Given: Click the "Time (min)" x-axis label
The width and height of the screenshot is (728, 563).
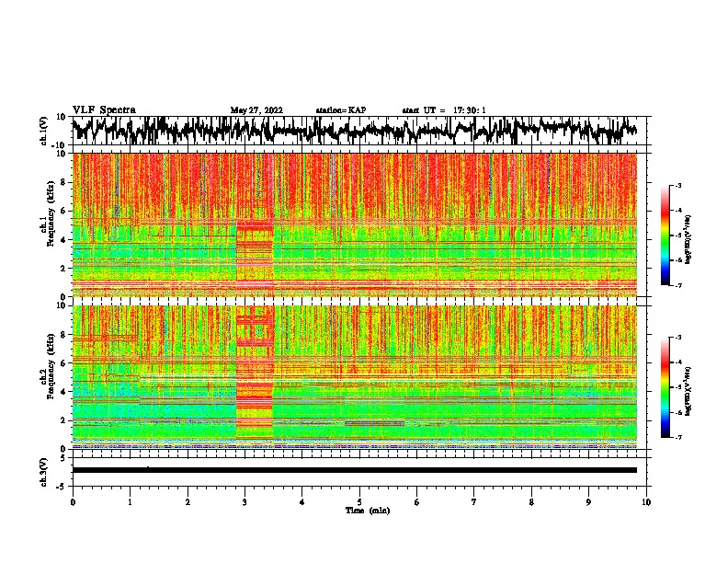Looking at the screenshot, I should click(x=368, y=511).
